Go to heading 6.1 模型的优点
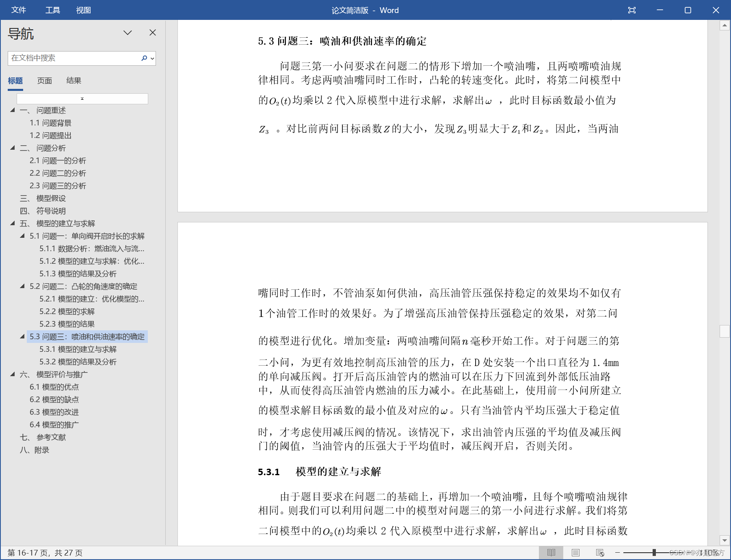Viewport: 731px width, 560px height. [x=54, y=387]
